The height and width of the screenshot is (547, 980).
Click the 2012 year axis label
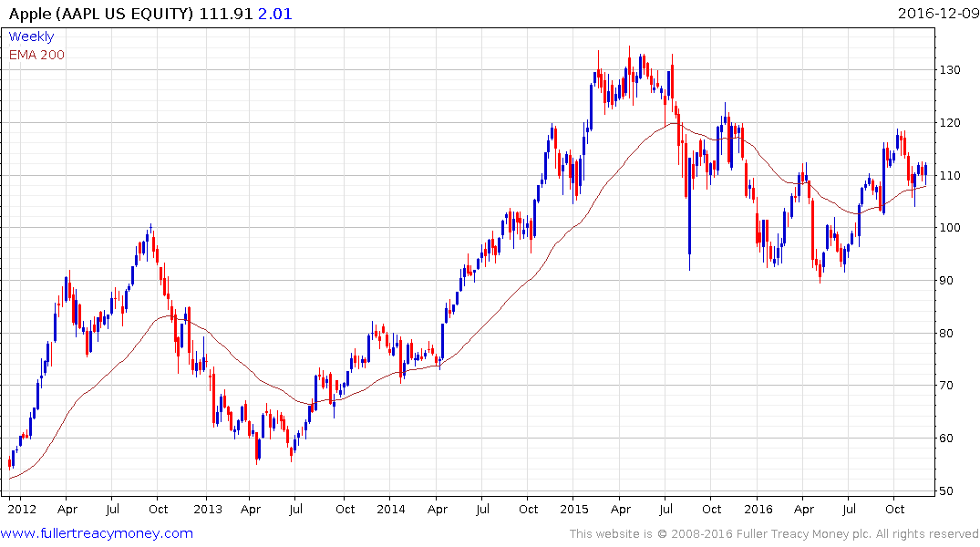coord(22,509)
